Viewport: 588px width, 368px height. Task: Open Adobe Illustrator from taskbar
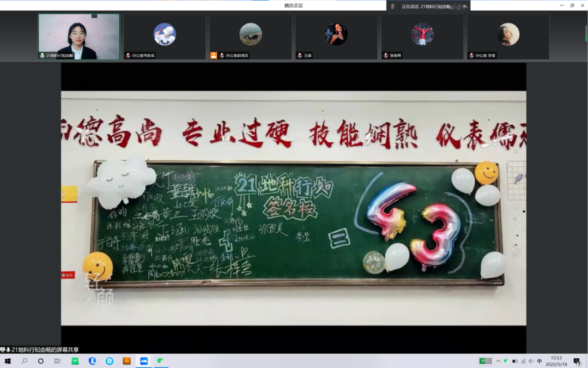point(126,361)
